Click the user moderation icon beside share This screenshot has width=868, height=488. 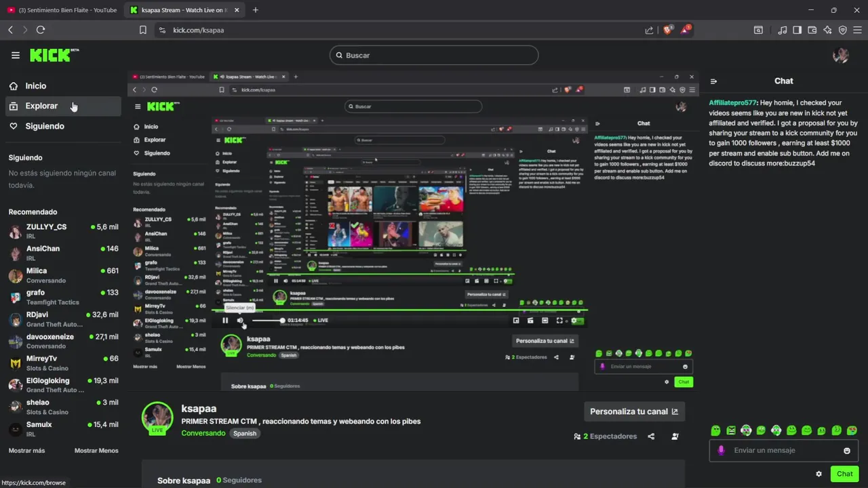click(675, 436)
